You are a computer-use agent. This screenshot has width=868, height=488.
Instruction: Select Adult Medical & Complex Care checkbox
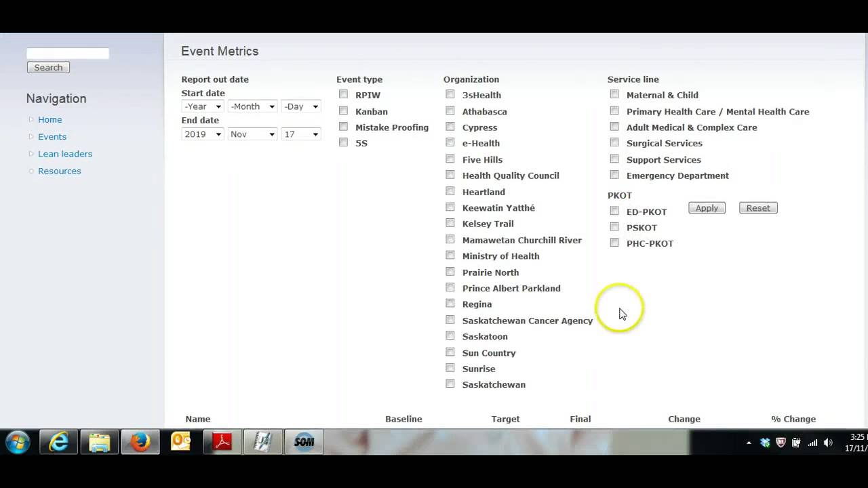(x=614, y=127)
